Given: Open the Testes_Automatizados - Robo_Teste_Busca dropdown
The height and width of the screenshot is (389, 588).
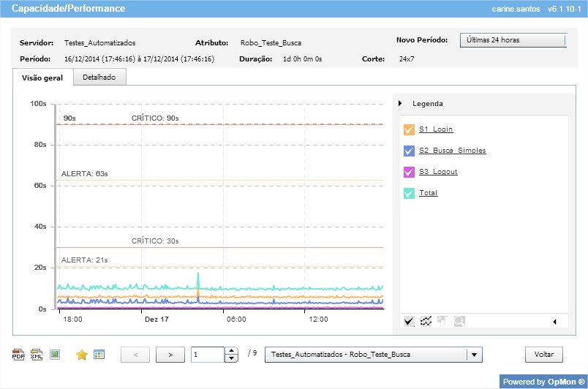Looking at the screenshot, I should coord(373,355).
